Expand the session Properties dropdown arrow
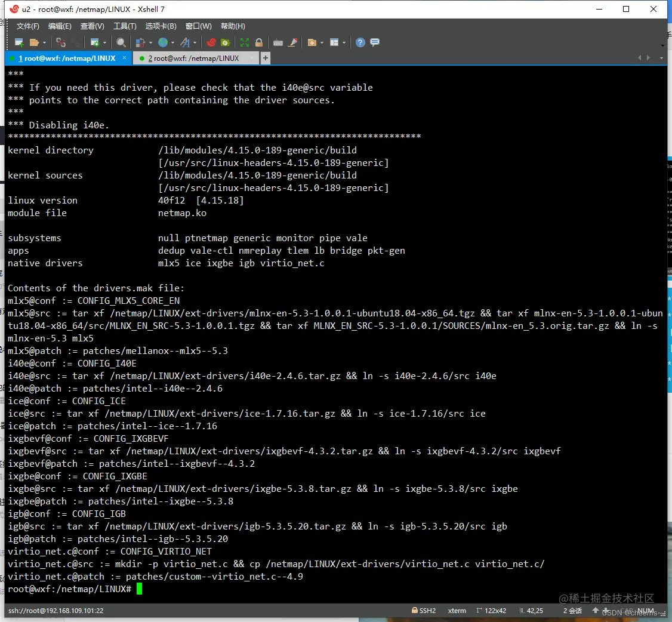The width and height of the screenshot is (672, 622). [x=104, y=42]
